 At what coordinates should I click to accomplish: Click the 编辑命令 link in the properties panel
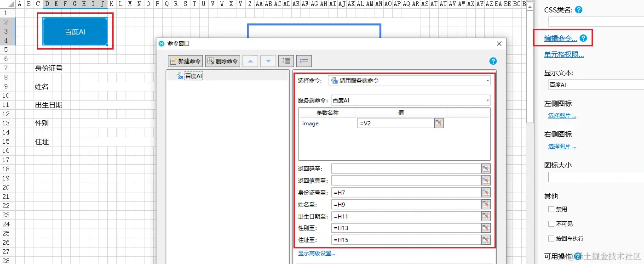(x=560, y=39)
